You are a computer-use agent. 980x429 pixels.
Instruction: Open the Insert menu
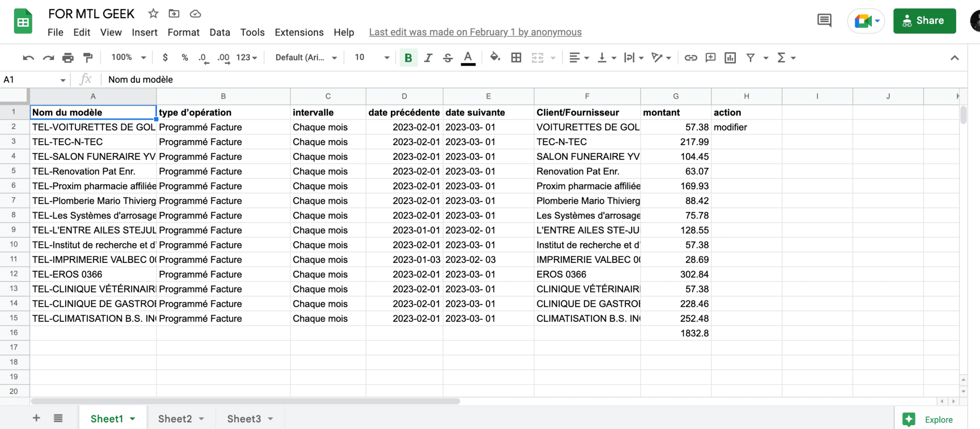pyautogui.click(x=145, y=32)
